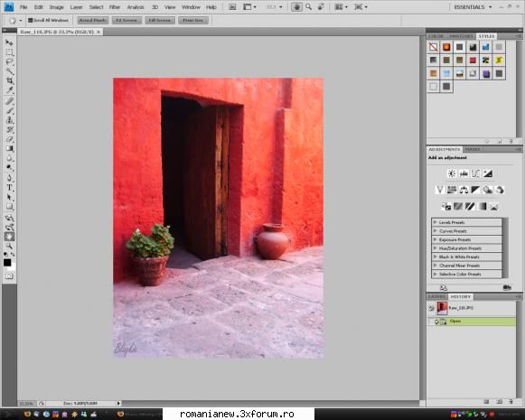The image size is (525, 420).
Task: Create new snapshot in History panel
Action: (499, 401)
